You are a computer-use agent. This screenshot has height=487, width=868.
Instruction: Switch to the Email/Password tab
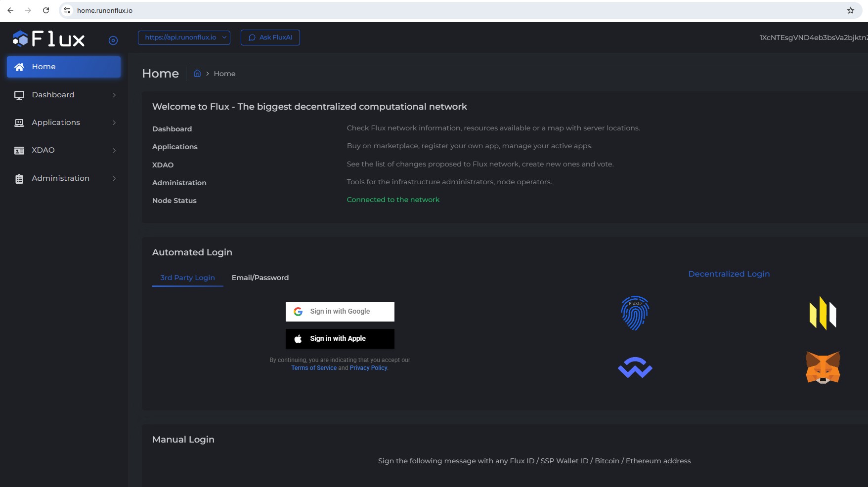click(x=260, y=278)
